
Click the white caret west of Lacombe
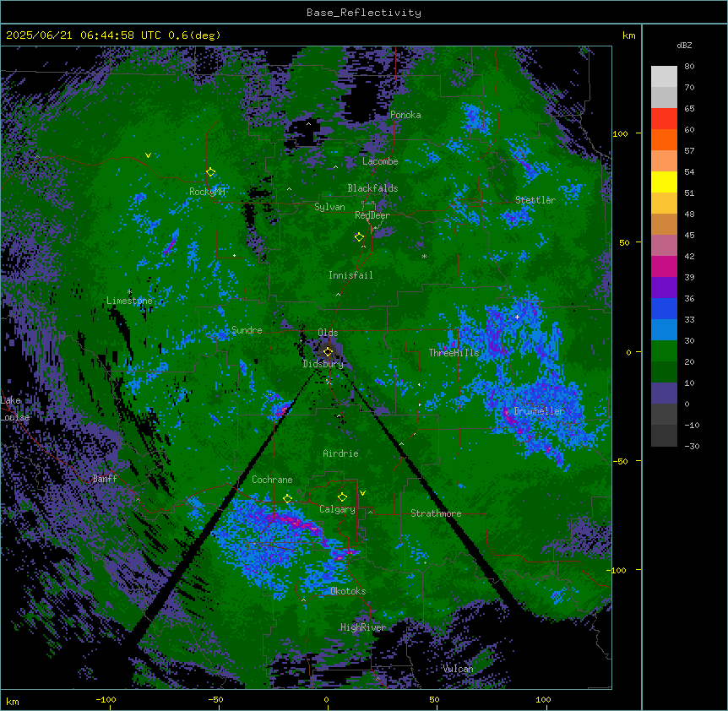tap(335, 166)
